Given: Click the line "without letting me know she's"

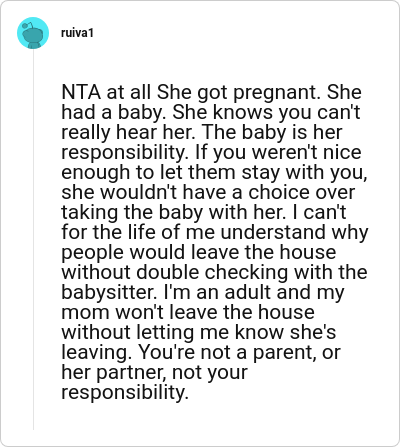Looking at the screenshot, I should (199, 332).
